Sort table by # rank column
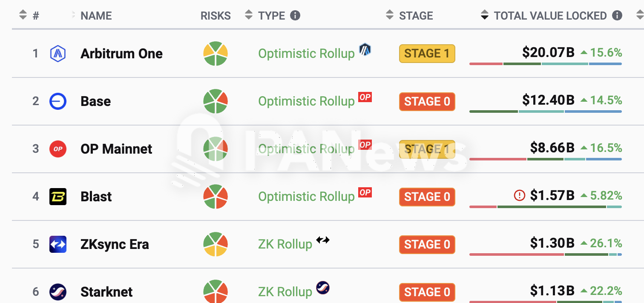 pyautogui.click(x=23, y=15)
